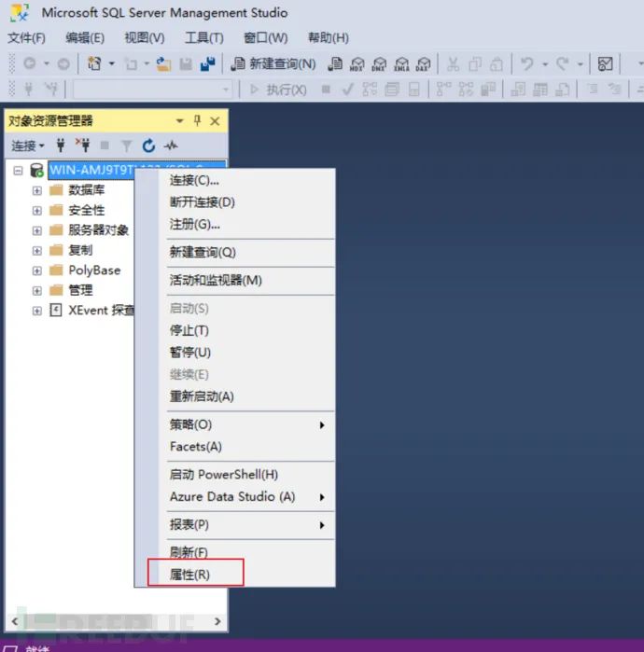Click the rightmost window layout toolbar icon
This screenshot has height=652, width=644.
point(605,64)
